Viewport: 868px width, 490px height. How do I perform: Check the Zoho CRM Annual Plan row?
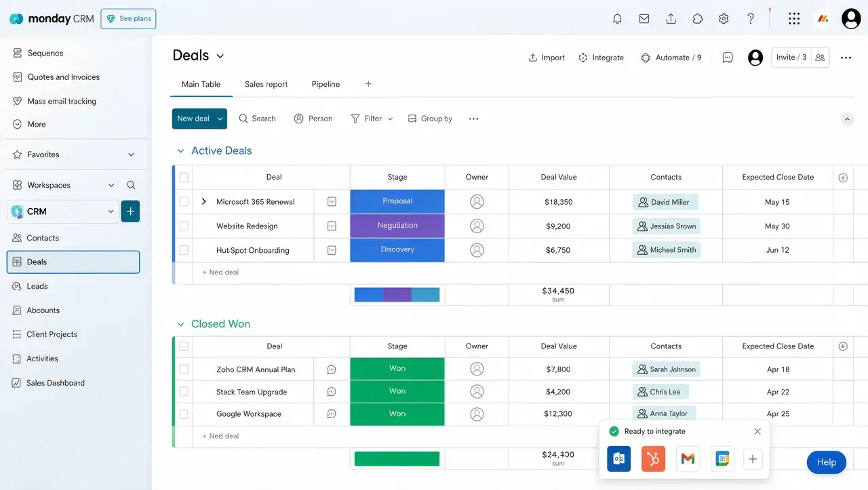pos(184,369)
